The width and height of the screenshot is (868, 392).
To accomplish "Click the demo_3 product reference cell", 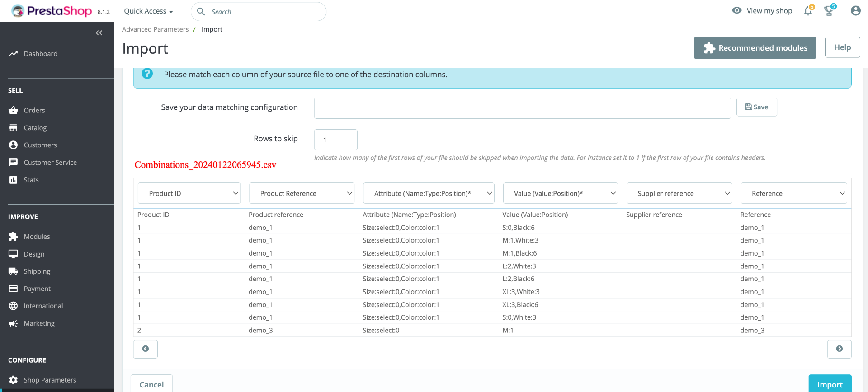I will click(x=261, y=331).
